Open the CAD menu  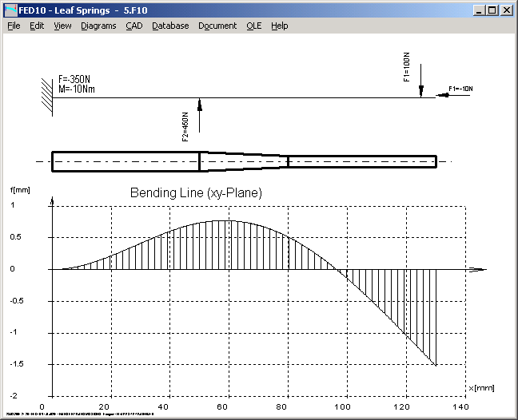(133, 26)
